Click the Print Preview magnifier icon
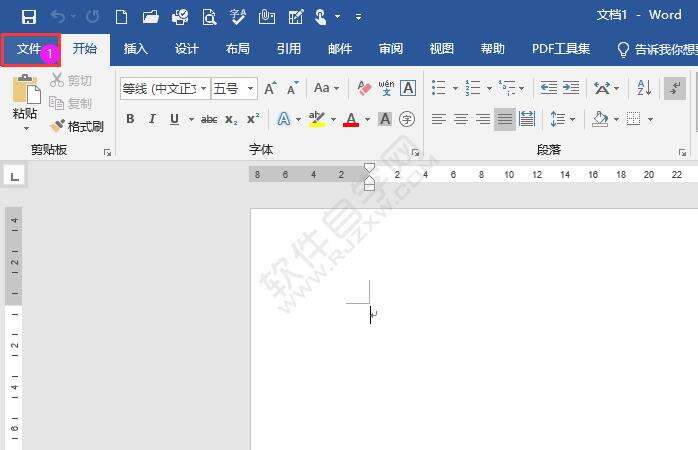 pos(209,17)
